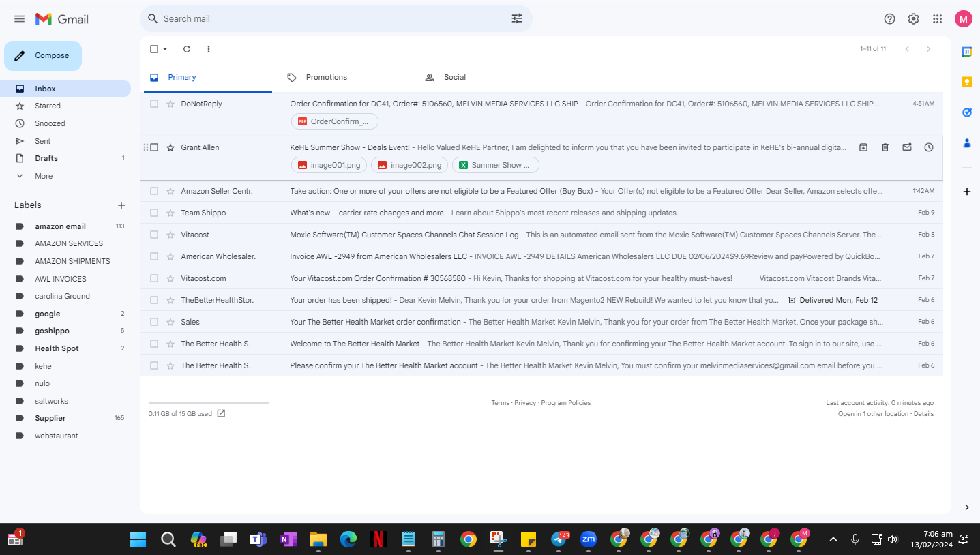980x555 pixels.
Task: Switch to the Primary tab
Action: 208,77
